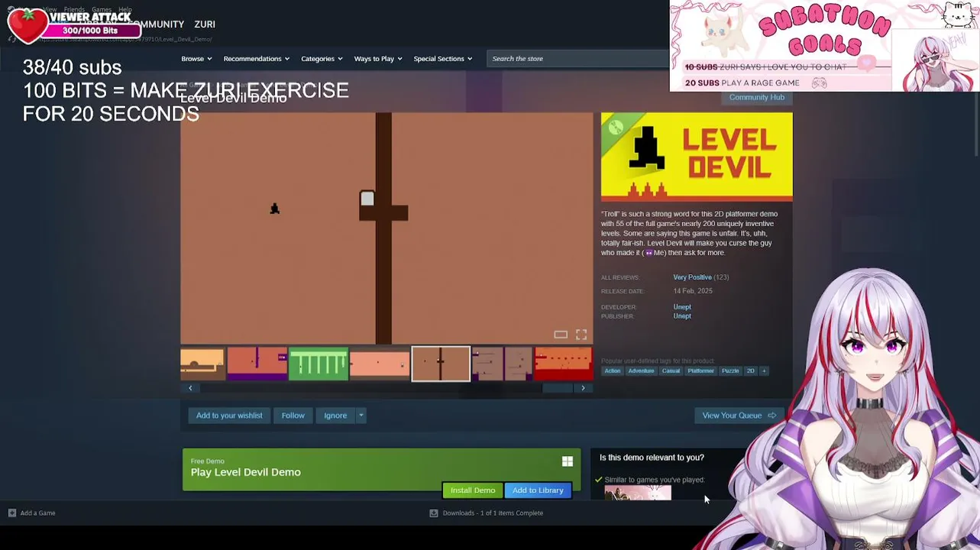This screenshot has height=550, width=980.
Task: Click the arrow icon on View Your Queue
Action: tap(772, 416)
